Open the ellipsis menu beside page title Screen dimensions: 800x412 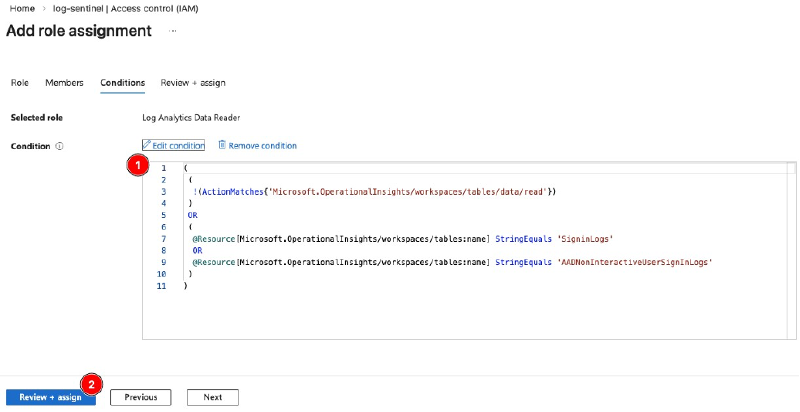point(173,31)
